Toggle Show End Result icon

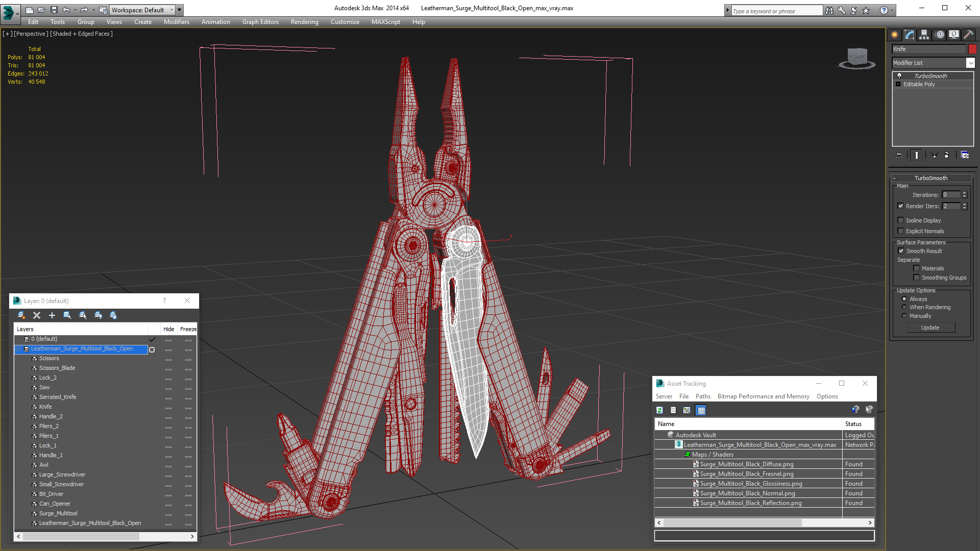[917, 155]
